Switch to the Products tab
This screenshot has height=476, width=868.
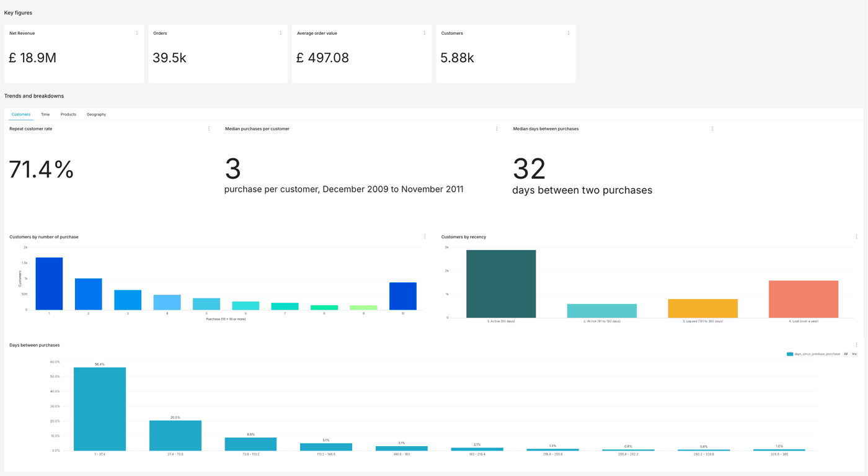click(68, 114)
